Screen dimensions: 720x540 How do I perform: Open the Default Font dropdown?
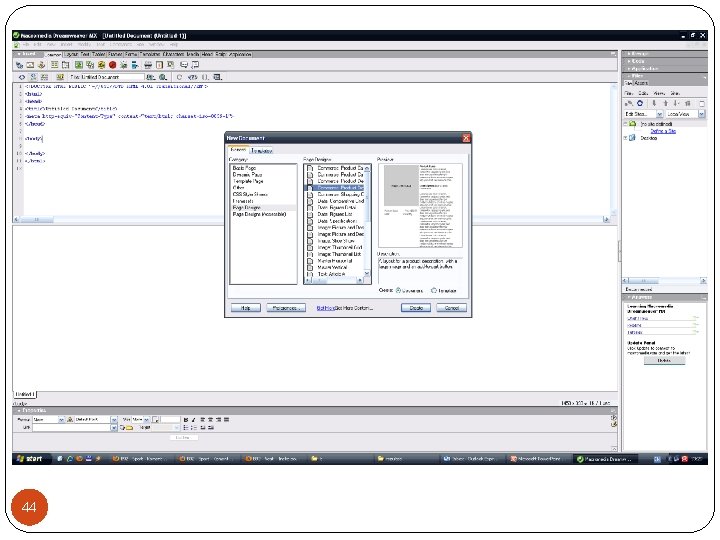[x=113, y=420]
